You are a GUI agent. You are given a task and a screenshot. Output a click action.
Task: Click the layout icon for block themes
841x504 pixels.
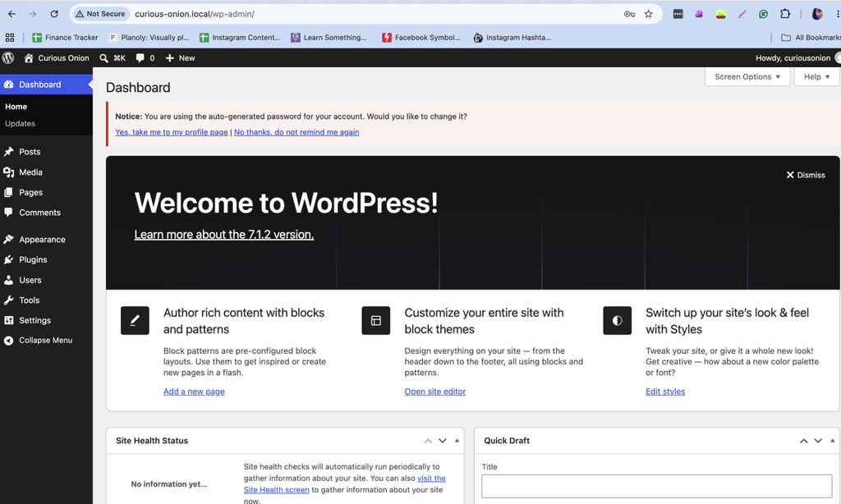point(376,321)
